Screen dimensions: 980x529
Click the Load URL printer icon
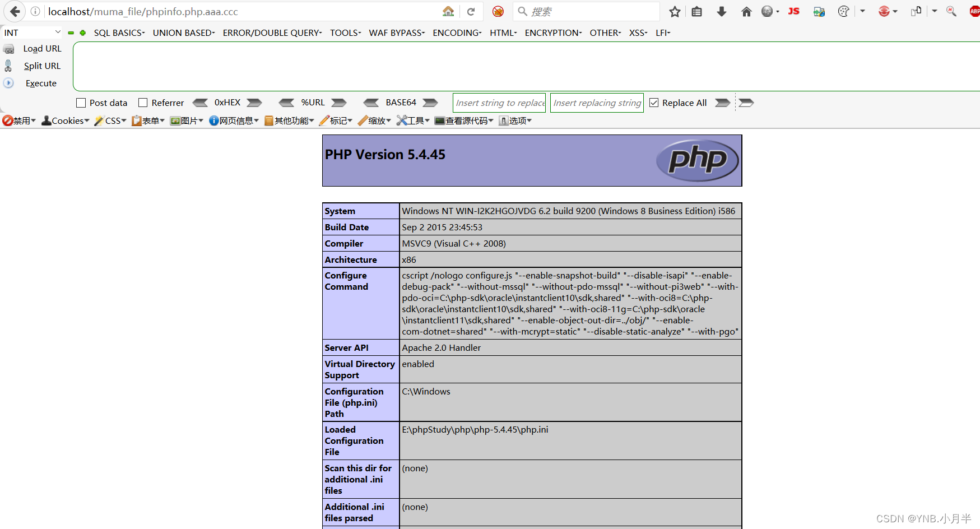[9, 49]
